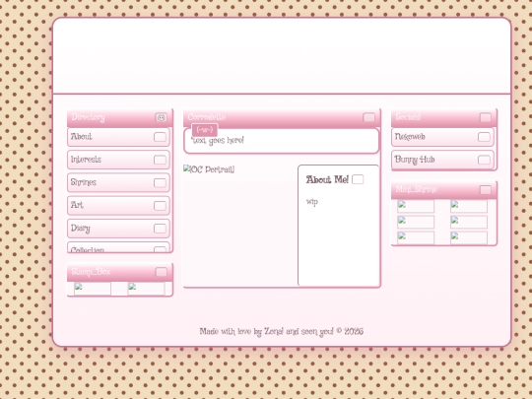This screenshot has height=399, width=532.
Task: Click the Mini_Shrine panel title
Action: click(x=416, y=189)
